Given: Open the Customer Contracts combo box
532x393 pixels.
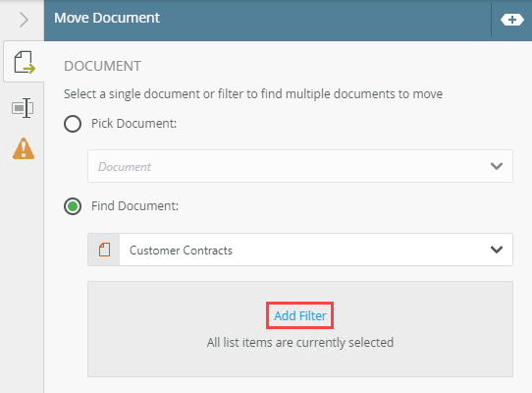Looking at the screenshot, I should pos(300,250).
